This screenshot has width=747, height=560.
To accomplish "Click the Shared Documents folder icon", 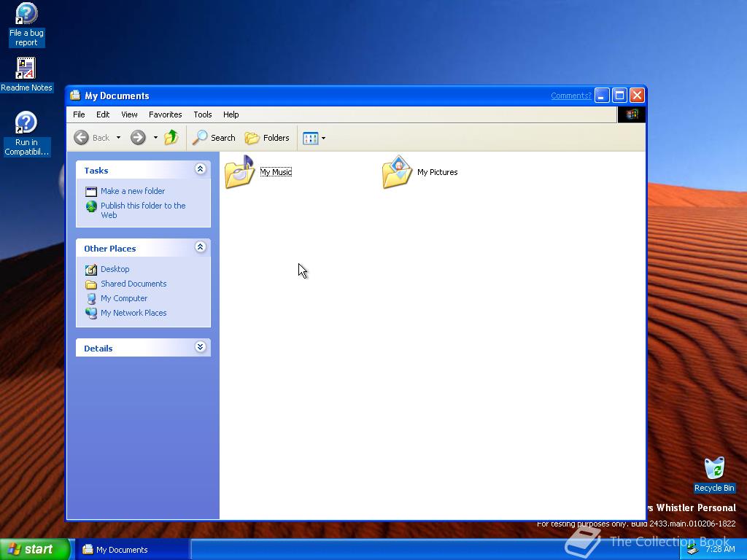I will click(x=91, y=284).
